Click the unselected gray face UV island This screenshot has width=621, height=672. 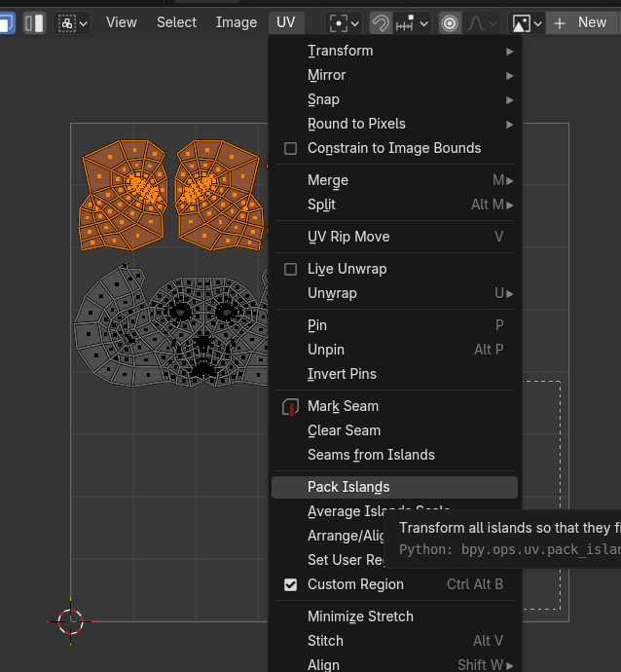tap(171, 325)
